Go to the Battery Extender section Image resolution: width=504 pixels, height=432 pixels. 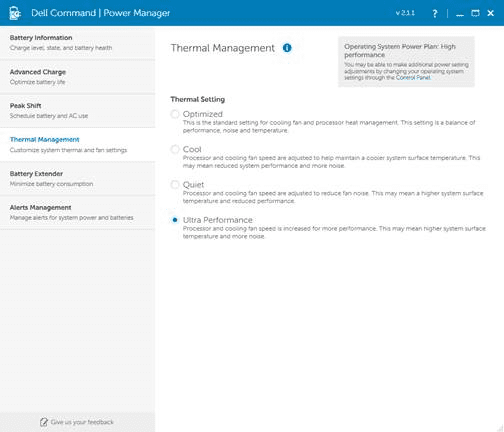pos(77,179)
